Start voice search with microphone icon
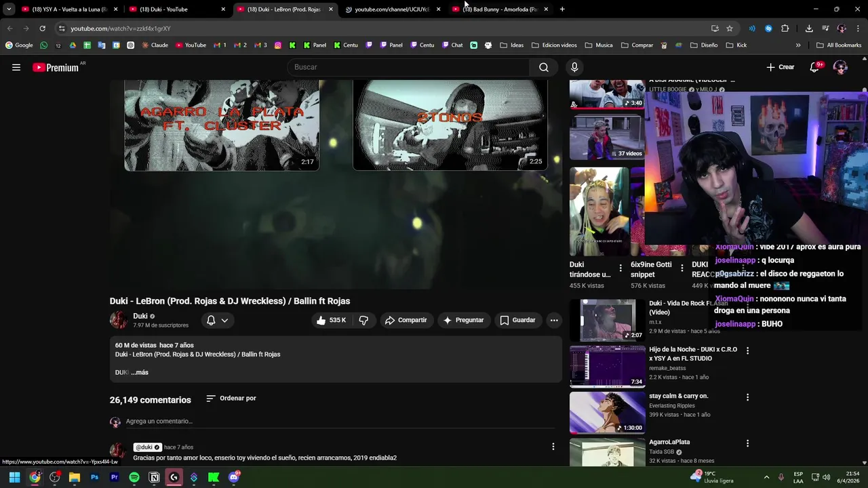The width and height of the screenshot is (868, 488). pos(574,67)
